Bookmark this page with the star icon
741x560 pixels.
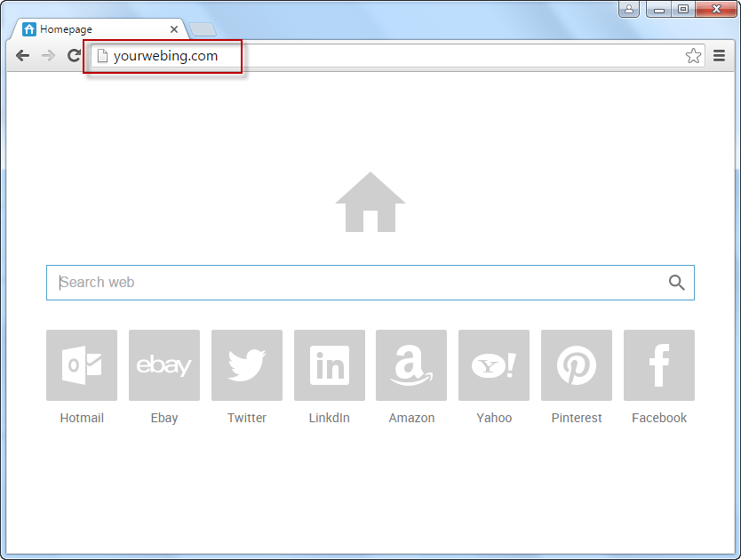(693, 56)
